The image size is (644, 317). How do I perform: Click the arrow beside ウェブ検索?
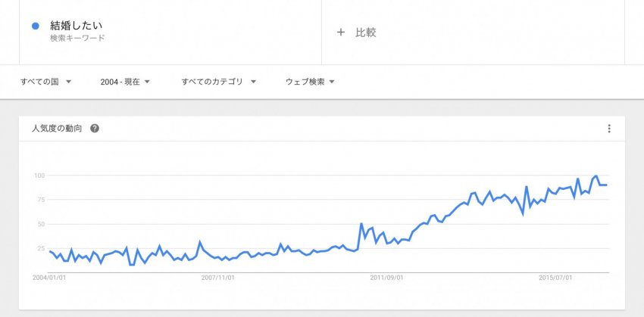click(x=332, y=82)
